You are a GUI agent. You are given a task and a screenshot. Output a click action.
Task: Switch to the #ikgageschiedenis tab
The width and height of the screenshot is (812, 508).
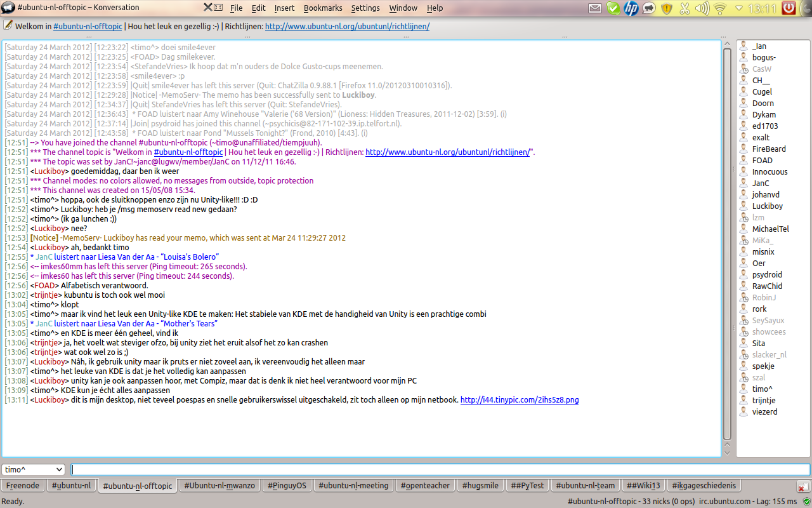pyautogui.click(x=704, y=485)
